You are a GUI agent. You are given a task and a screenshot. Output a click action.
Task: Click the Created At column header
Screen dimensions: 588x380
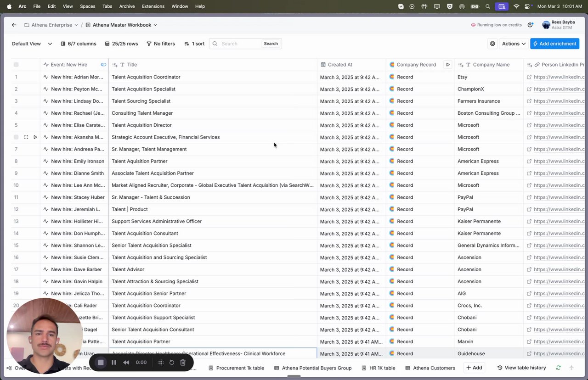click(x=351, y=65)
